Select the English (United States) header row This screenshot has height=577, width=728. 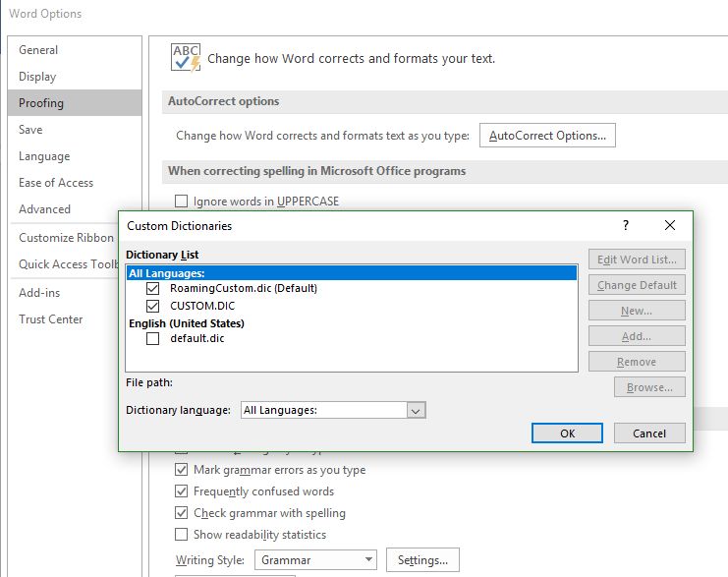click(x=187, y=323)
